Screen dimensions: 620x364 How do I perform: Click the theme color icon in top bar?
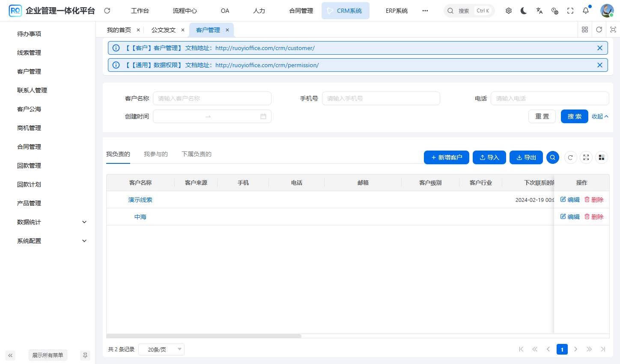pos(555,11)
